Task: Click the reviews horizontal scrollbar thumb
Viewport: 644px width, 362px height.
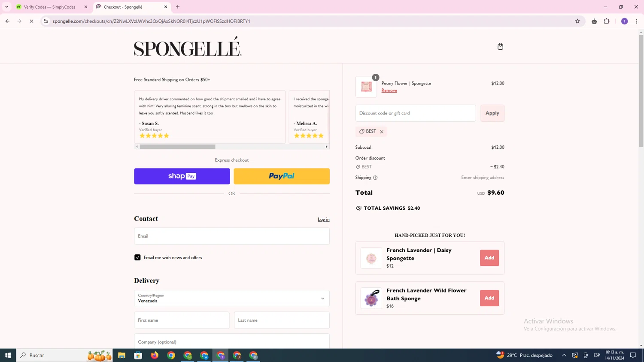Action: (x=177, y=147)
